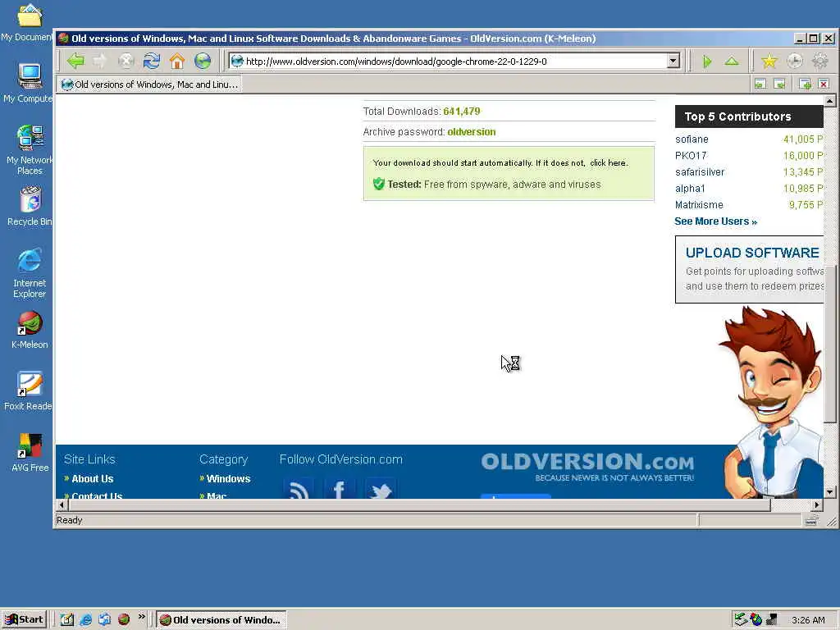Open contributor sofiane's profile
840x630 pixels.
pyautogui.click(x=692, y=139)
